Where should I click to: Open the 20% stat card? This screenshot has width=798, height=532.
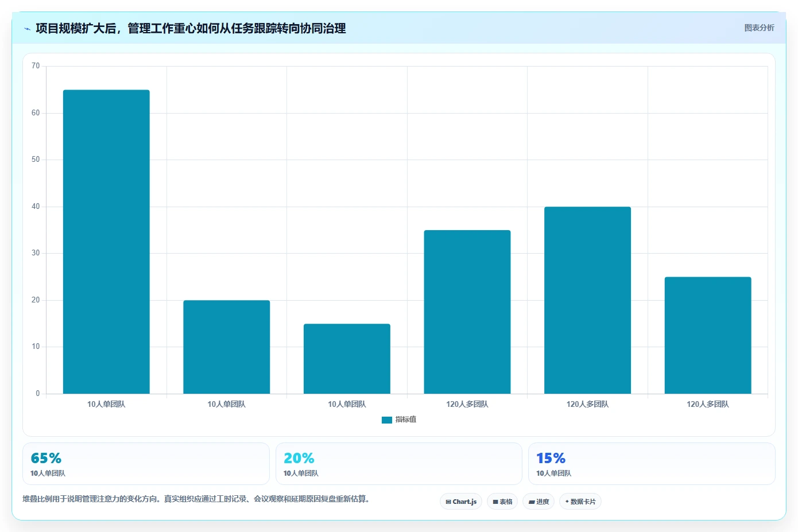tap(399, 464)
